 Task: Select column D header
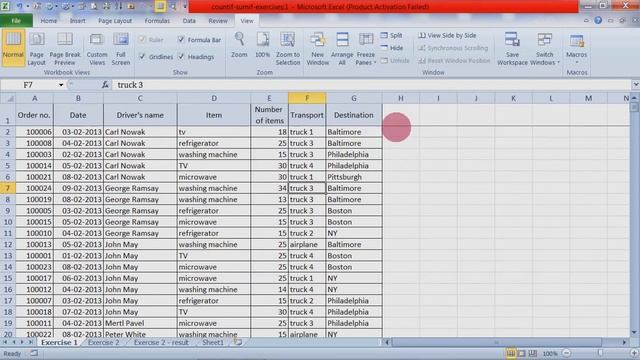coord(213,98)
